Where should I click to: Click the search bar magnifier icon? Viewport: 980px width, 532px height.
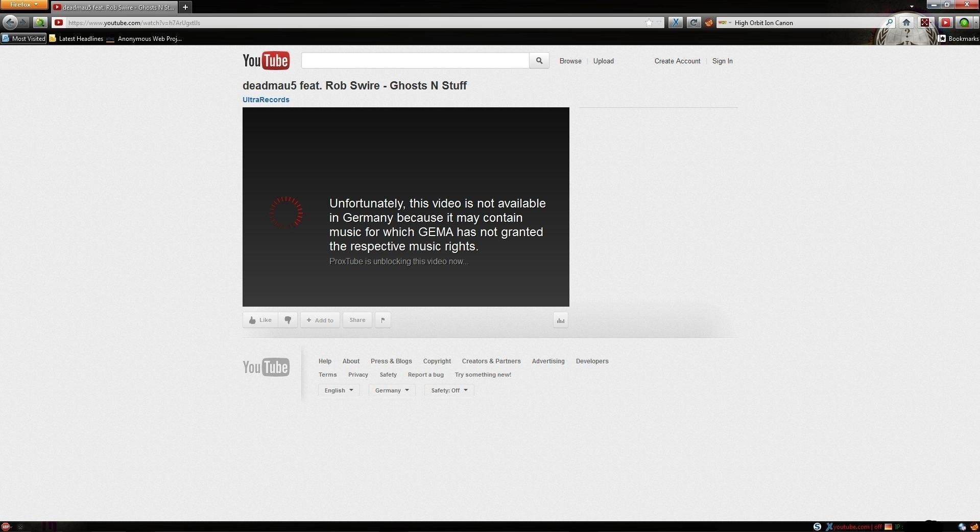click(x=889, y=22)
